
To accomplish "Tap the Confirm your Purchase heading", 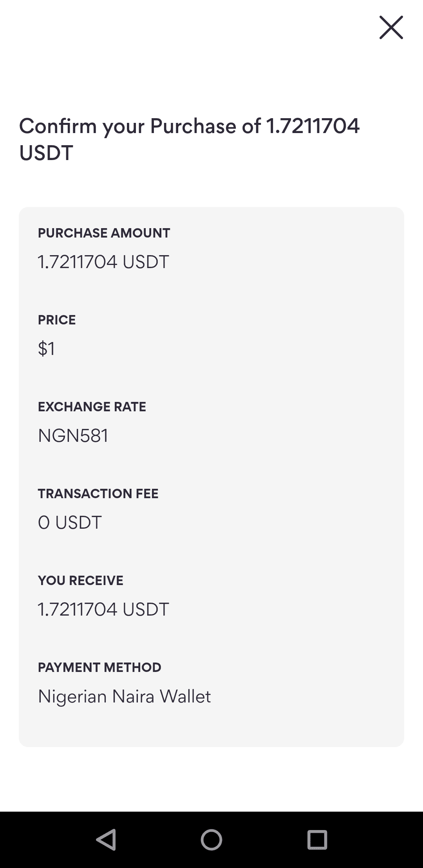I will pyautogui.click(x=189, y=126).
